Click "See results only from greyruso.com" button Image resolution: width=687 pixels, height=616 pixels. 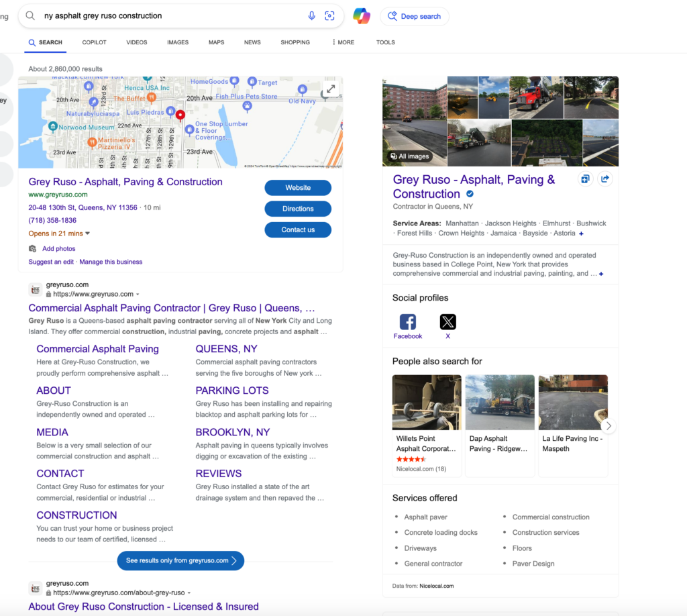click(180, 561)
